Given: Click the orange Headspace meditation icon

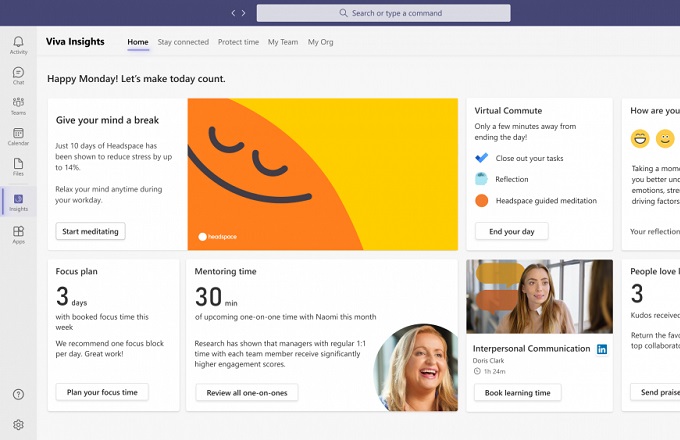Looking at the screenshot, I should click(x=481, y=201).
